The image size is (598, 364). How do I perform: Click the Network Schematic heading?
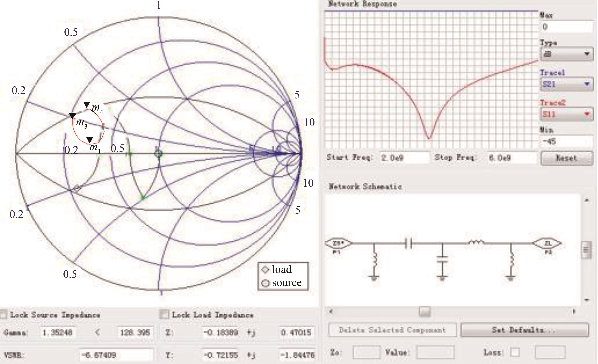[x=365, y=187]
